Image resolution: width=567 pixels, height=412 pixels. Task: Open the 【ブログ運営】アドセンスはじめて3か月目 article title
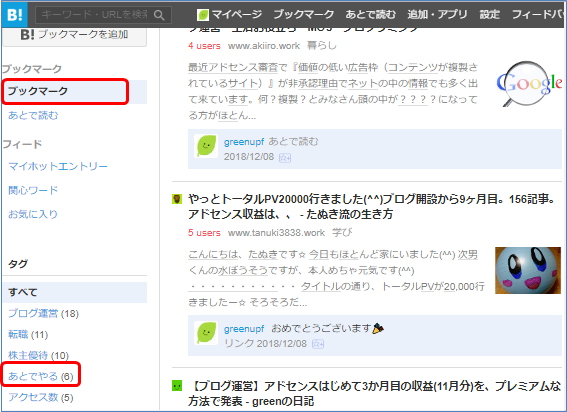point(374,394)
